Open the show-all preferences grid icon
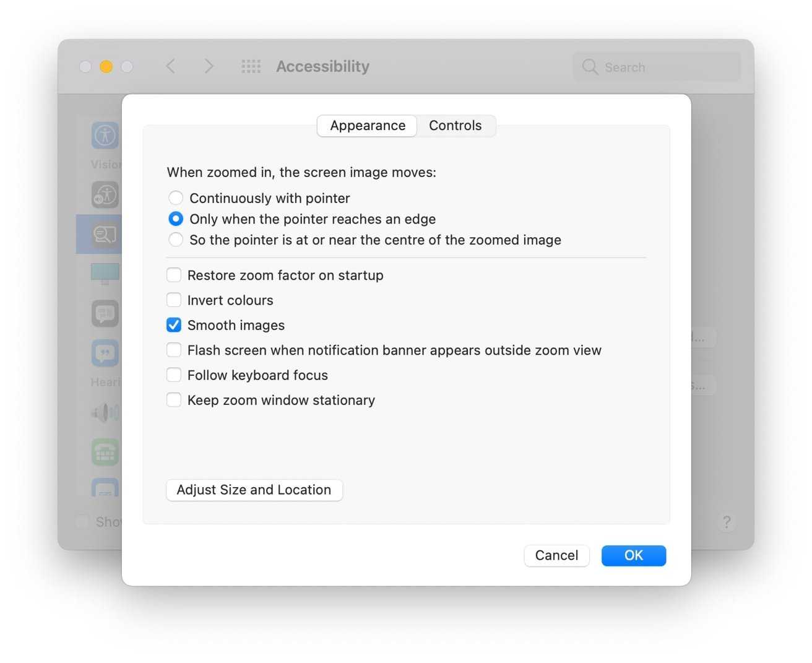This screenshot has height=663, width=812. [x=251, y=66]
